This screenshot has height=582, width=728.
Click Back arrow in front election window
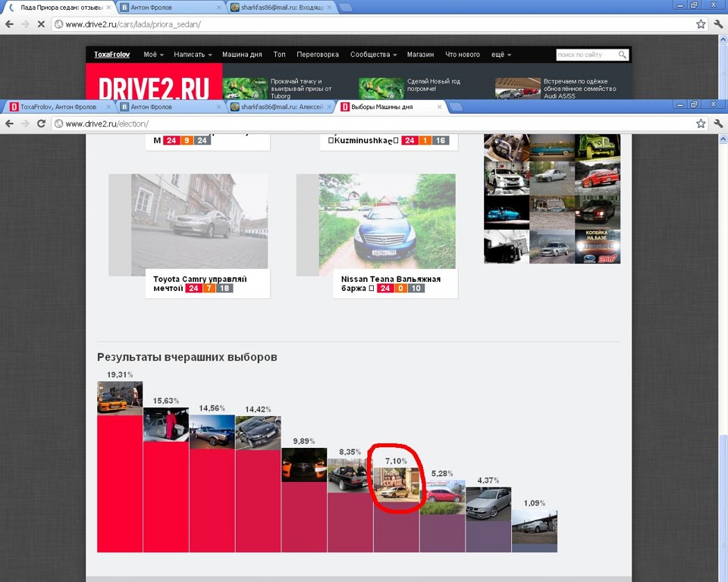point(9,124)
